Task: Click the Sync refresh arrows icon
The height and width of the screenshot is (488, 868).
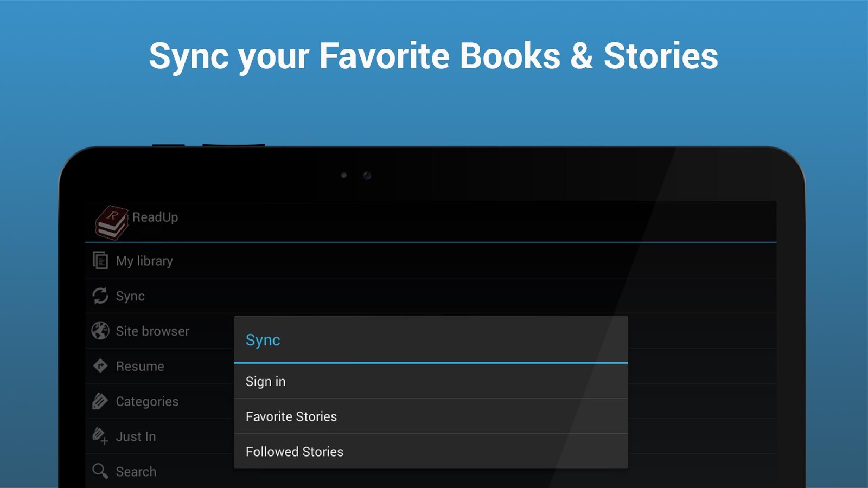Action: (x=100, y=296)
